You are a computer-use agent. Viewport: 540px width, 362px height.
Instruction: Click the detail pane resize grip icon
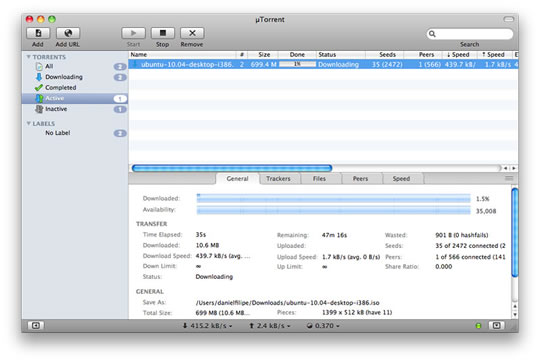click(x=509, y=178)
